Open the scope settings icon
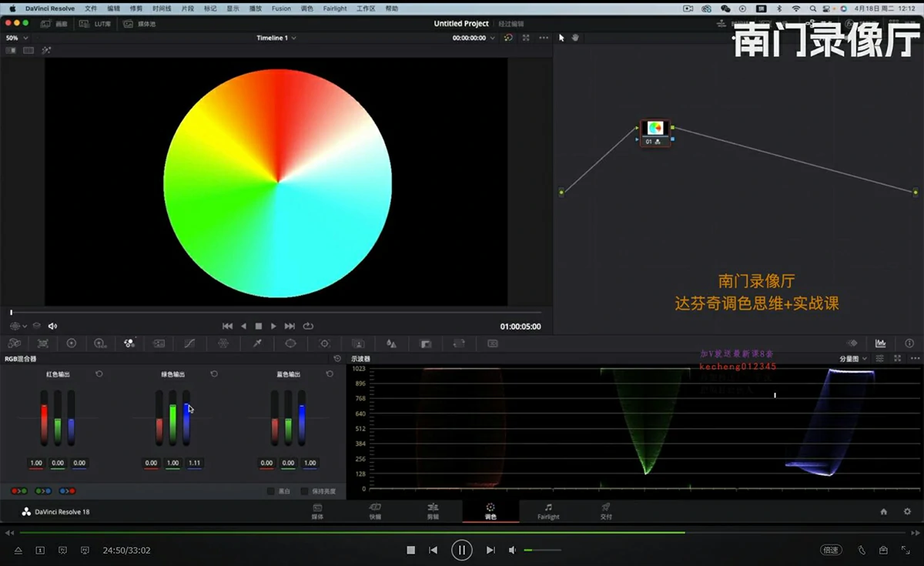 [880, 359]
